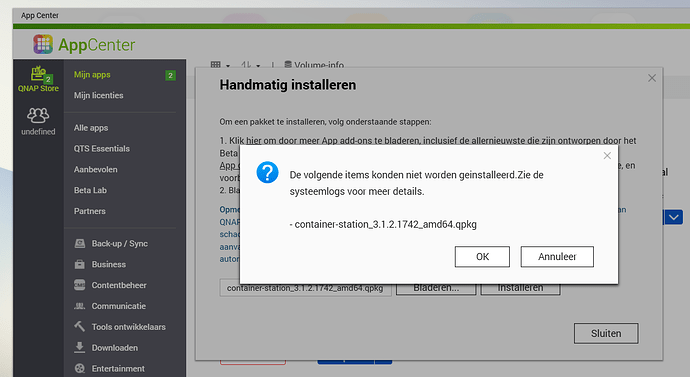Viewport: 690px width, 377px height.
Task: Expand the blue dropdown arrow at right
Action: (674, 217)
